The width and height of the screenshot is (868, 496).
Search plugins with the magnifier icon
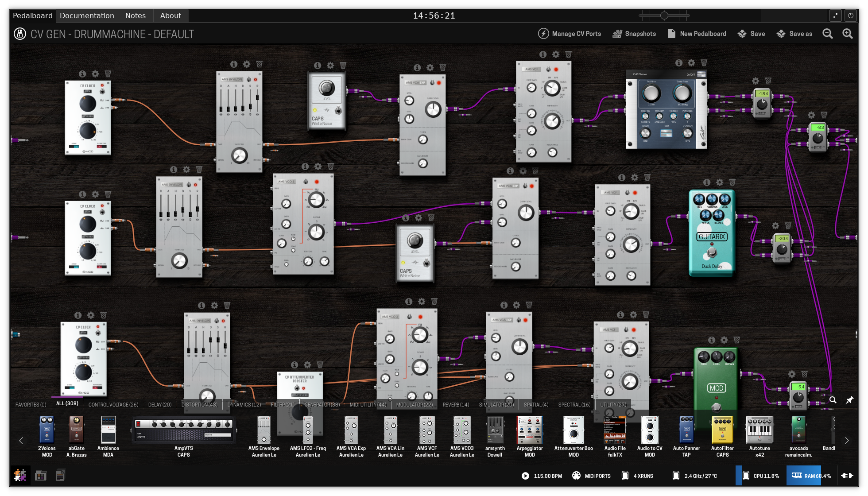point(833,400)
